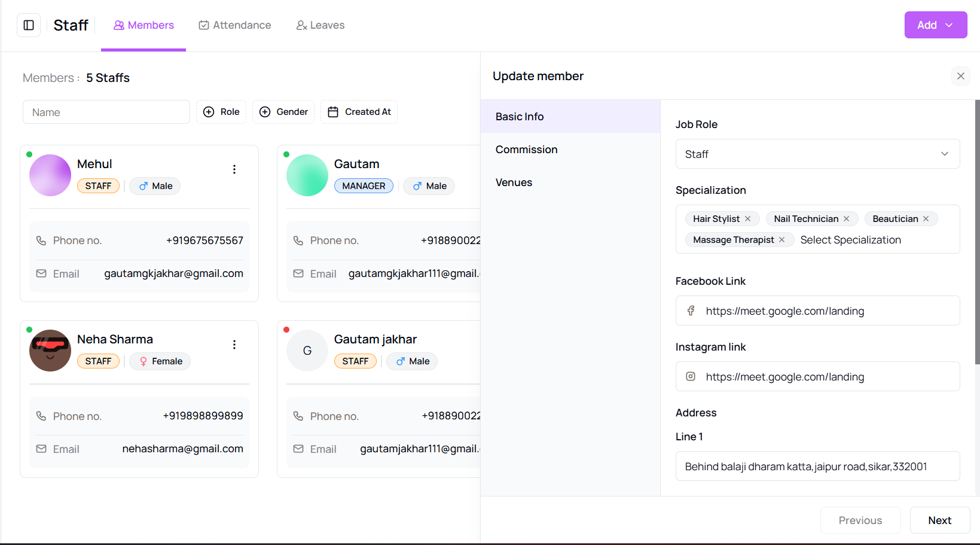Close the Update member panel
Screen dimensions: 980x545
[x=960, y=76]
